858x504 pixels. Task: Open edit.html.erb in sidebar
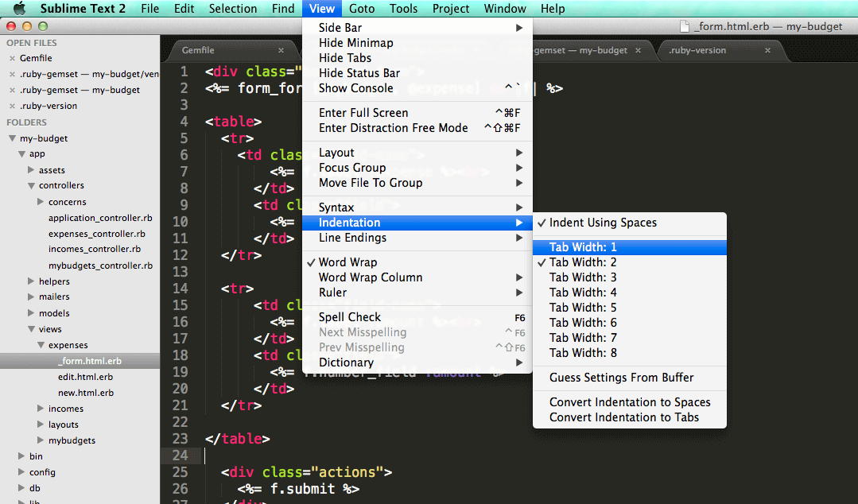85,377
